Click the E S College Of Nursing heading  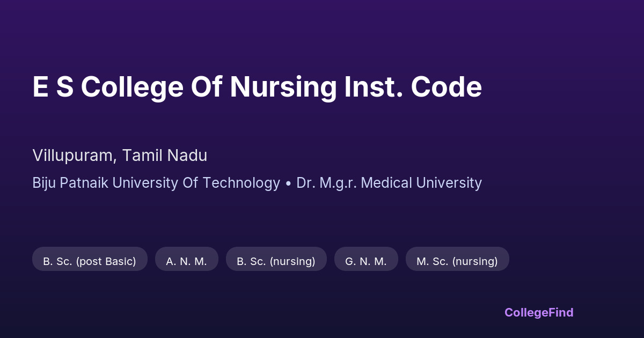tap(257, 87)
